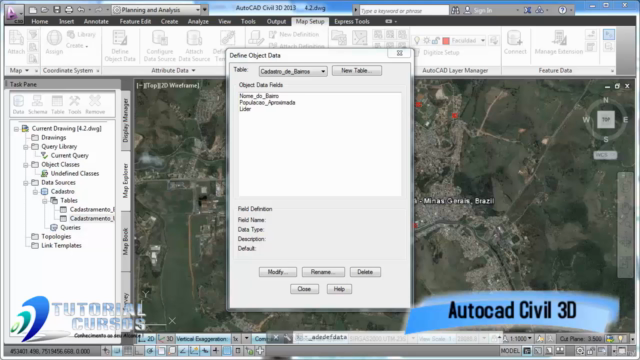640x360 pixels.
Task: Toggle the 3D view button in status bar
Action: pos(166,339)
